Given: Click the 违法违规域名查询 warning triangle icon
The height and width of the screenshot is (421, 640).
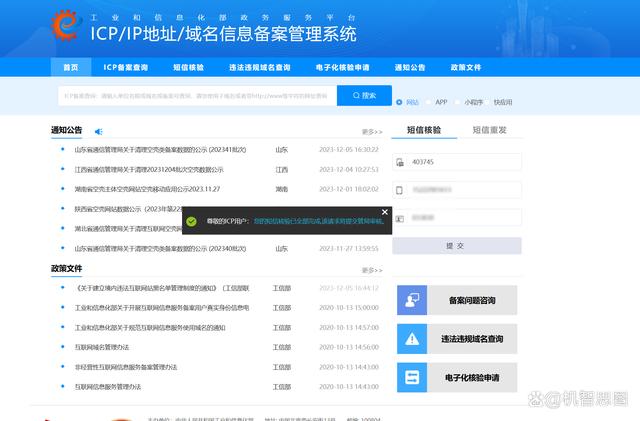Looking at the screenshot, I should (413, 339).
